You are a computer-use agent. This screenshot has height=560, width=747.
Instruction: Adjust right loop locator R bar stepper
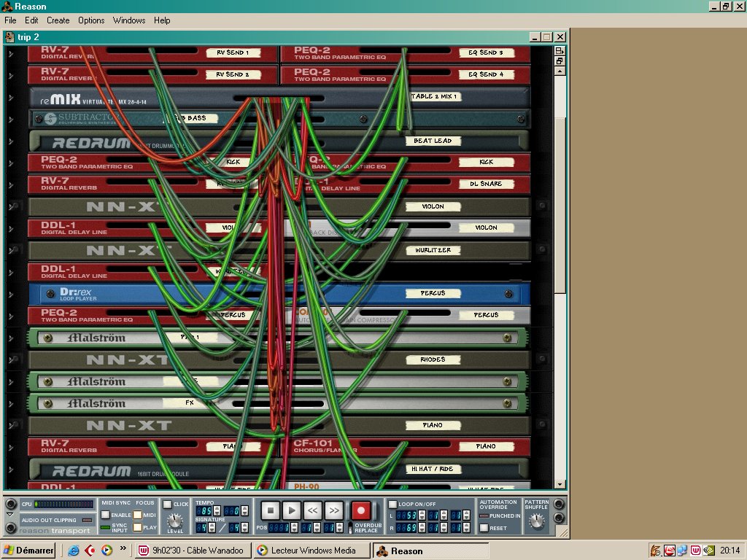point(422,528)
